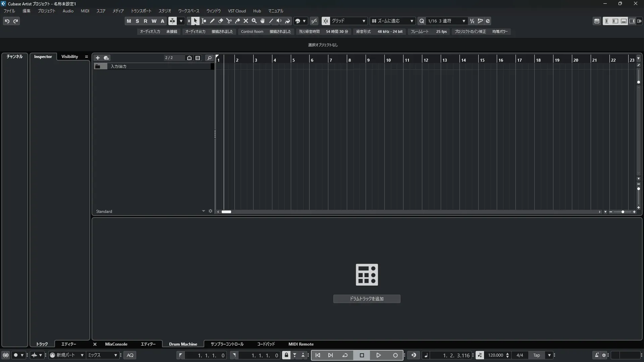Open the track search magnifier
Image resolution: width=644 pixels, height=362 pixels.
pos(209,58)
